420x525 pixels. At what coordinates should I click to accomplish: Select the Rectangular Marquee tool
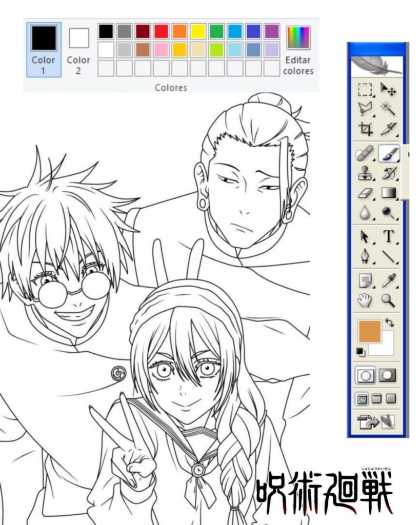[365, 90]
